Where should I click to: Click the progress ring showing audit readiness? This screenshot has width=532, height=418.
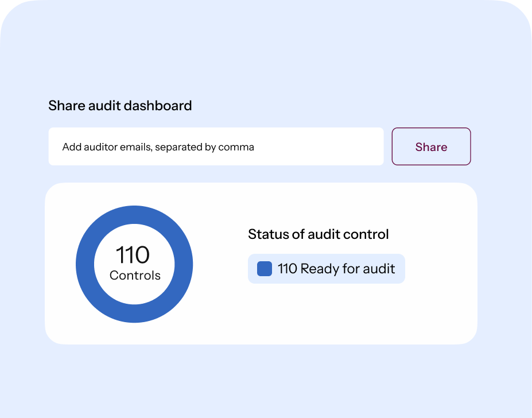pyautogui.click(x=134, y=215)
